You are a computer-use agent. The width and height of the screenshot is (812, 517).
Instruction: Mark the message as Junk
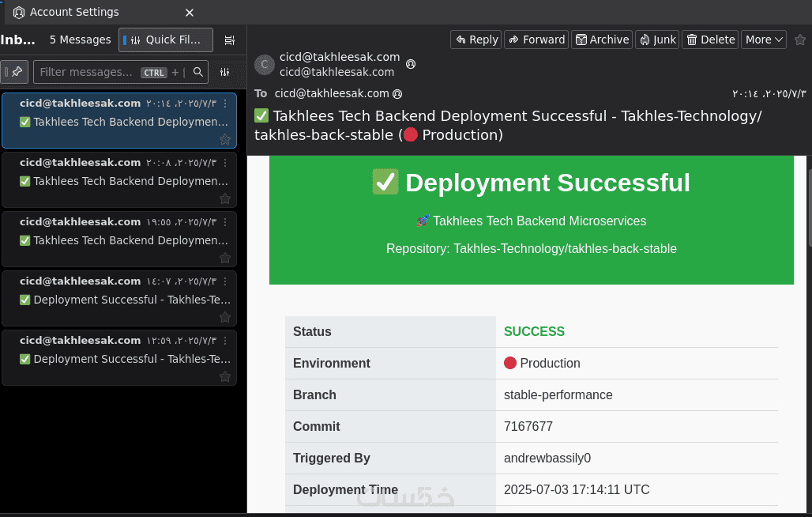point(657,40)
